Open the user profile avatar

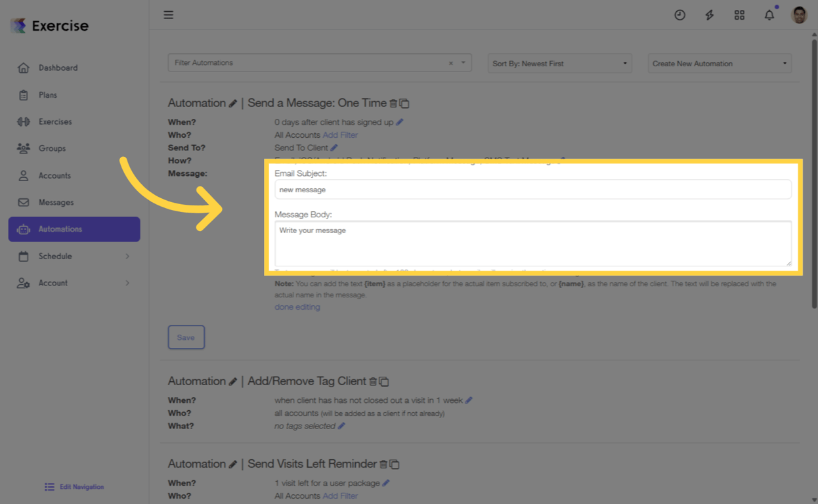point(799,14)
